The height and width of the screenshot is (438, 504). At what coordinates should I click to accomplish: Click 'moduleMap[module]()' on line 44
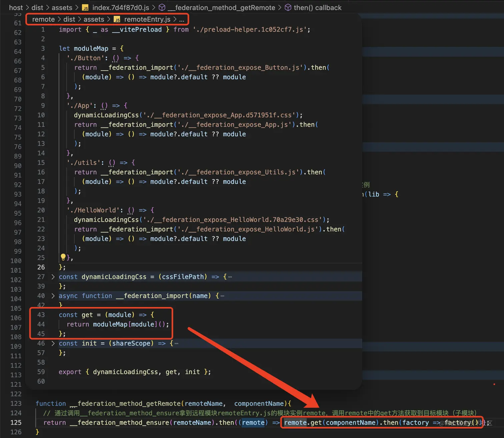129,324
